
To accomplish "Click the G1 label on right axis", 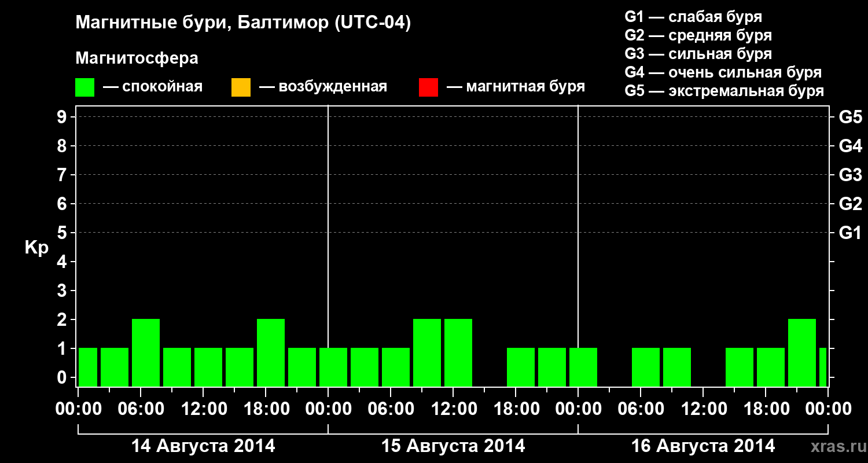I will tap(850, 233).
